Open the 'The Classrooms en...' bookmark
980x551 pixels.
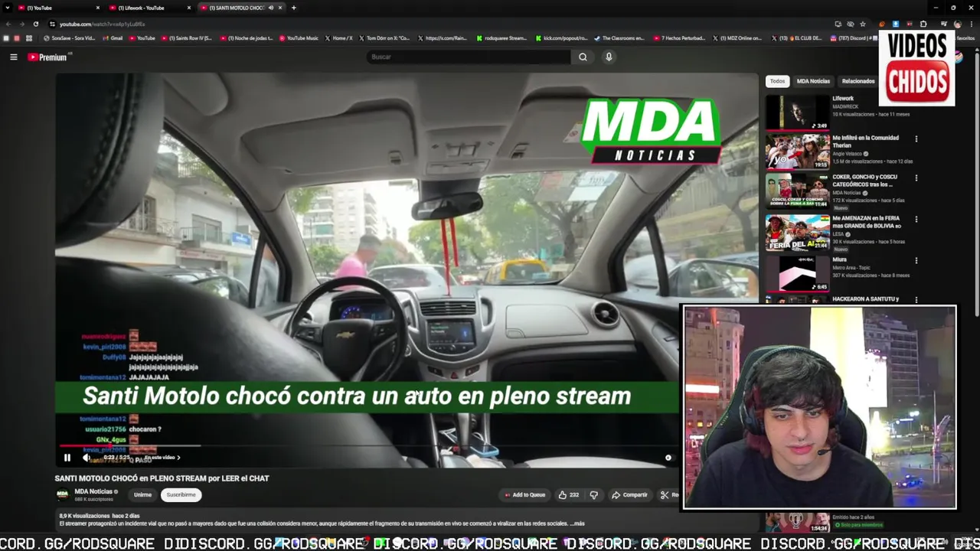pos(619,38)
